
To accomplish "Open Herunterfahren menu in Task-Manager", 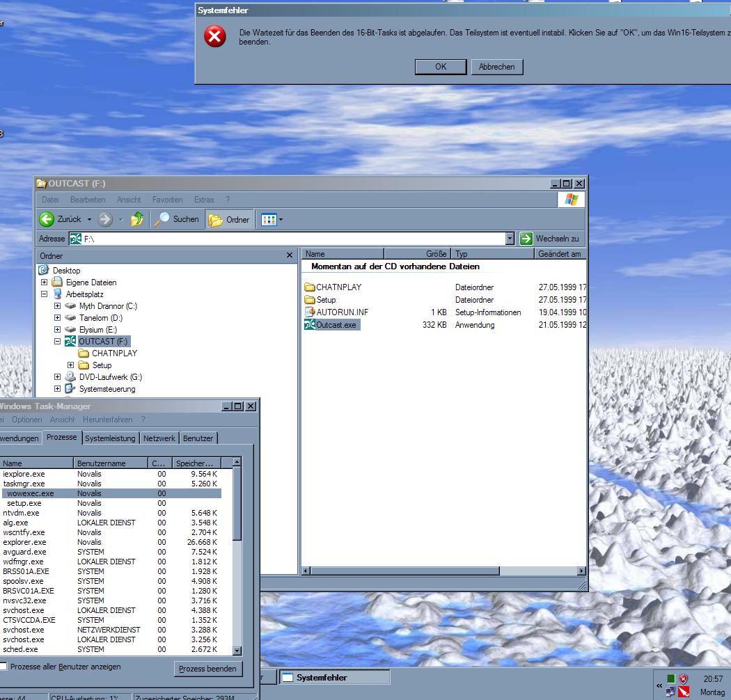I will click(108, 420).
